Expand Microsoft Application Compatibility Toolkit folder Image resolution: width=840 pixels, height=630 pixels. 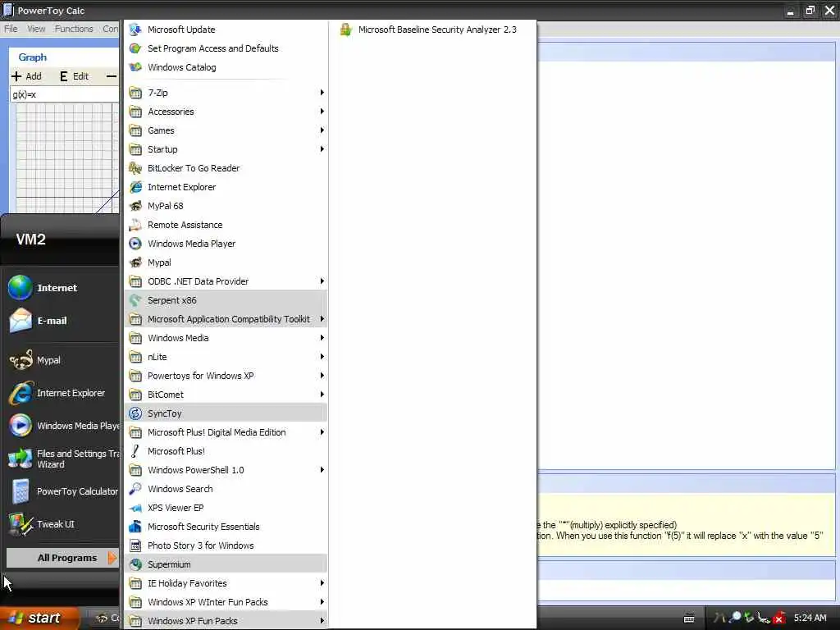click(226, 319)
